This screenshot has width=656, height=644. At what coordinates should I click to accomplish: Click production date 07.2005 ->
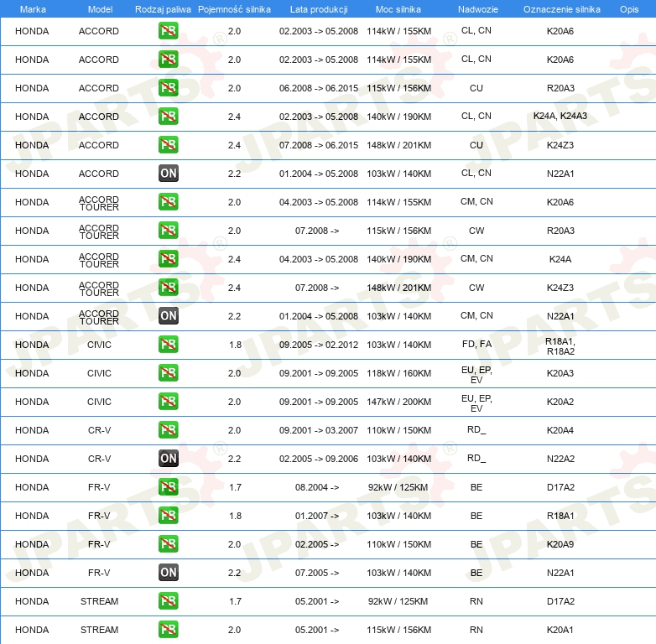pyautogui.click(x=317, y=573)
